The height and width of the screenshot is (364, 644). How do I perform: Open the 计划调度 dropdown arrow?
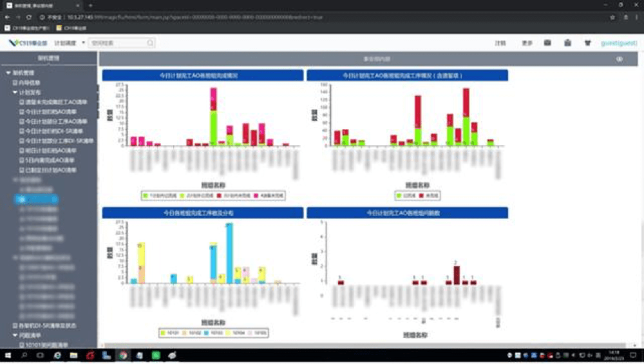coord(83,43)
